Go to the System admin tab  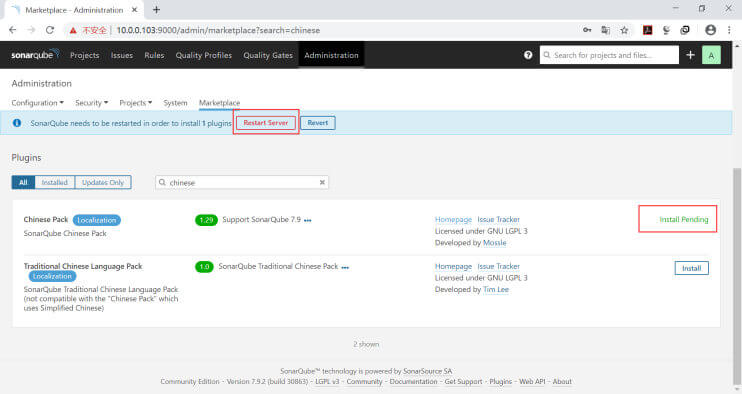pyautogui.click(x=175, y=103)
